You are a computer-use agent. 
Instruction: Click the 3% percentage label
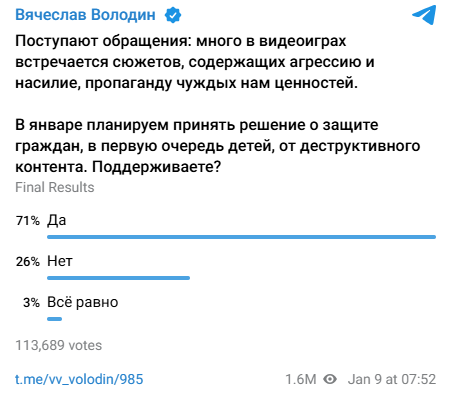(31, 303)
